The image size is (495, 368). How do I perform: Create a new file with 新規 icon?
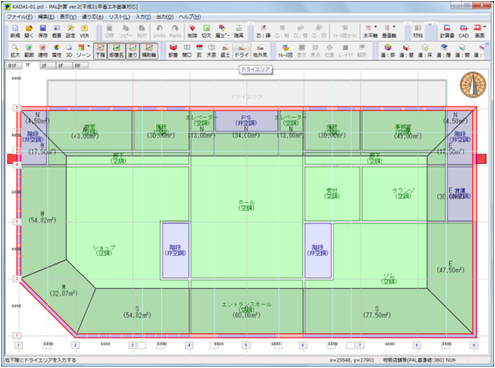pos(15,31)
